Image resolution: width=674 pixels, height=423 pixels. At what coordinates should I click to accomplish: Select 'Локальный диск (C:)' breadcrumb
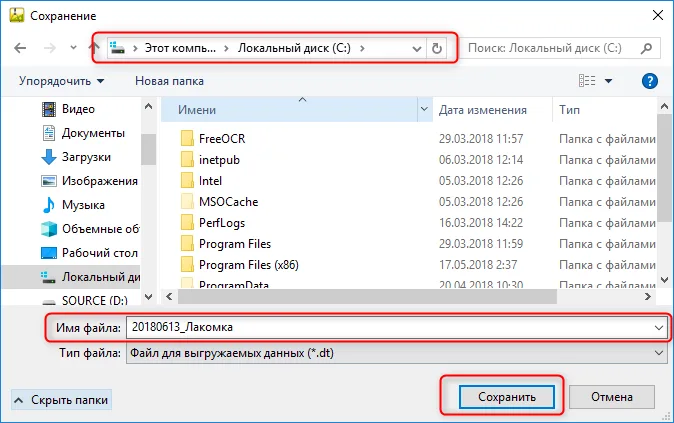tap(294, 48)
